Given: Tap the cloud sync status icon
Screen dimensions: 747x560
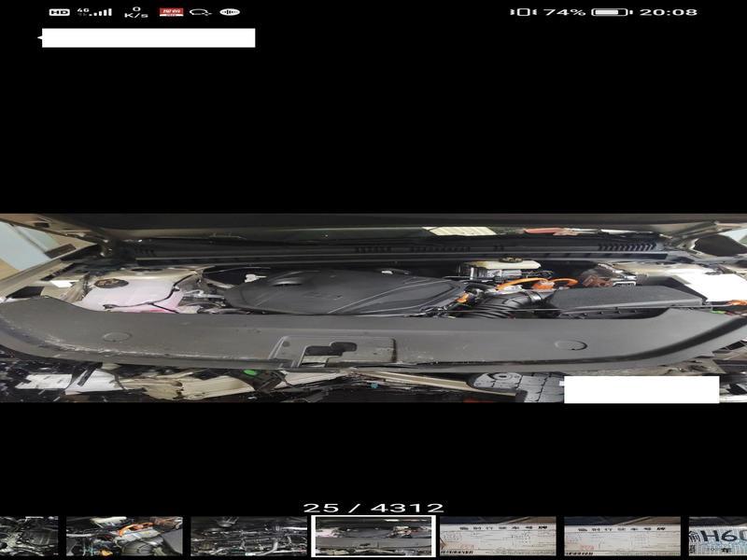Looking at the screenshot, I should (200, 12).
